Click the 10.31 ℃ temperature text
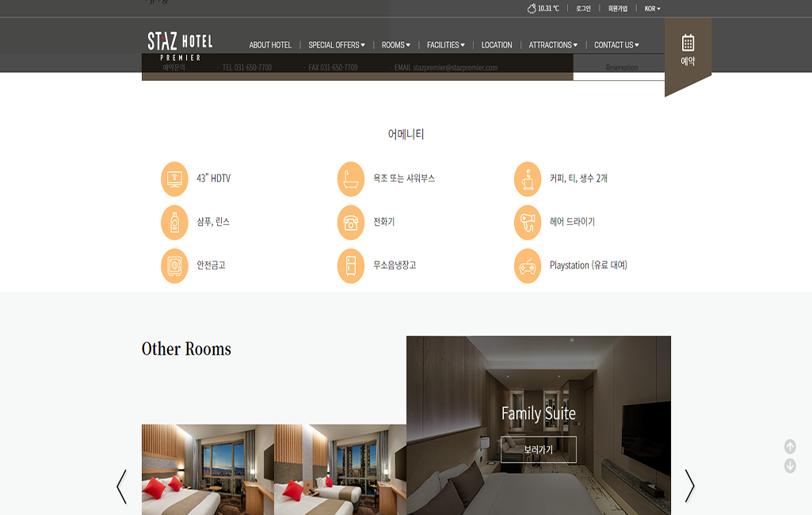The width and height of the screenshot is (812, 515). click(548, 8)
